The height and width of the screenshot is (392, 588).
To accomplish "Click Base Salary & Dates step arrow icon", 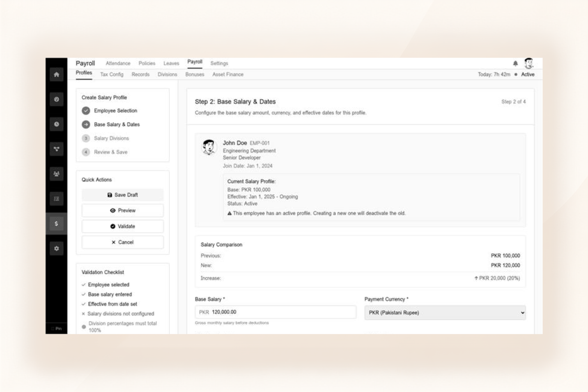I will pos(86,125).
